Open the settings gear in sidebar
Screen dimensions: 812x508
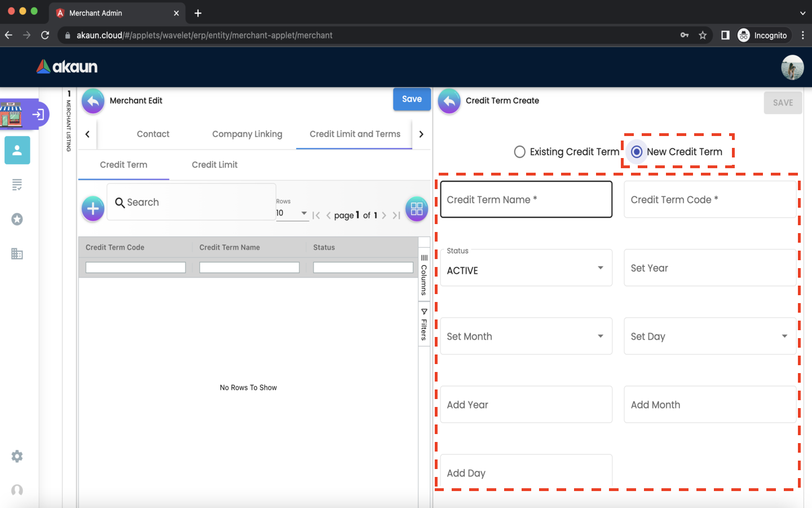17,456
